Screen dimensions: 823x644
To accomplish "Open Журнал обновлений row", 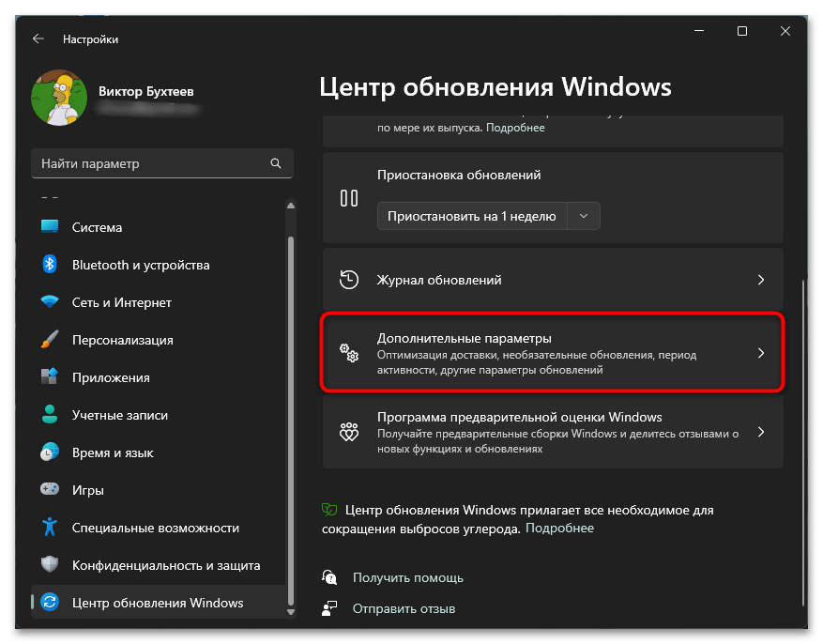I will tap(553, 280).
